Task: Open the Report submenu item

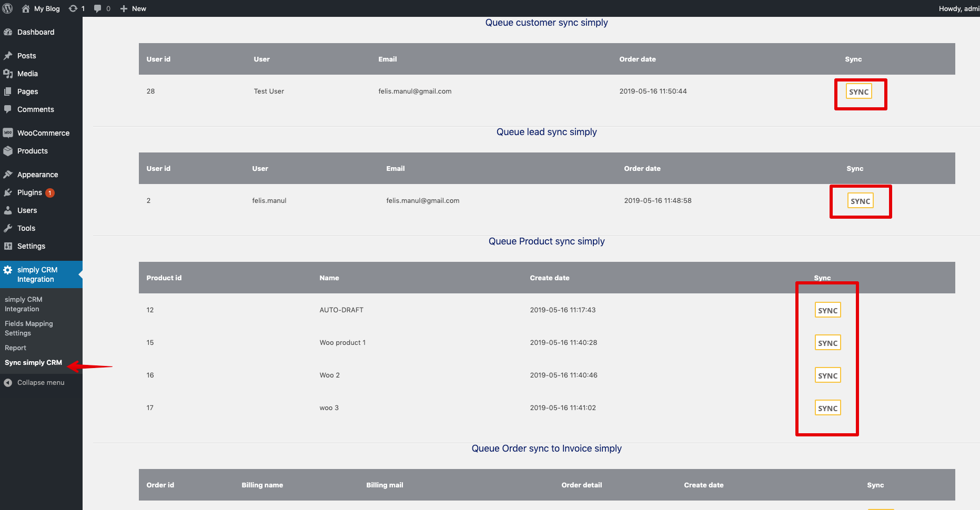Action: click(15, 348)
